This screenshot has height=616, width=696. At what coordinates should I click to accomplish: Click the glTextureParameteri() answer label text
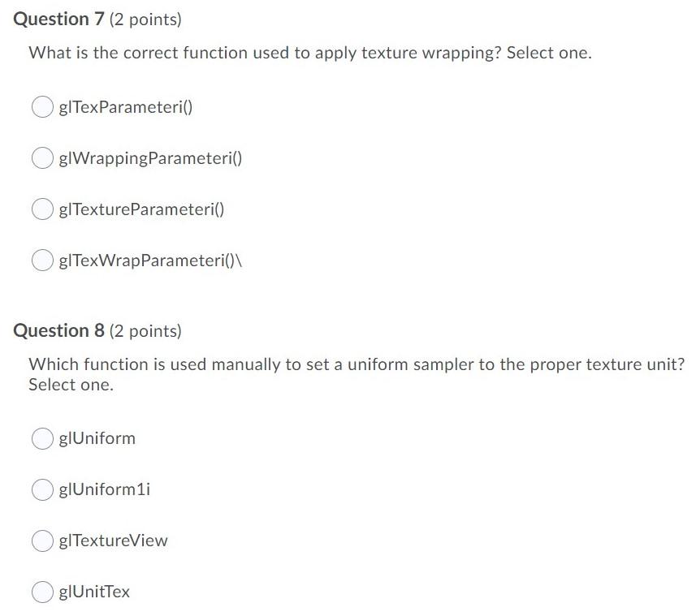coord(141,209)
